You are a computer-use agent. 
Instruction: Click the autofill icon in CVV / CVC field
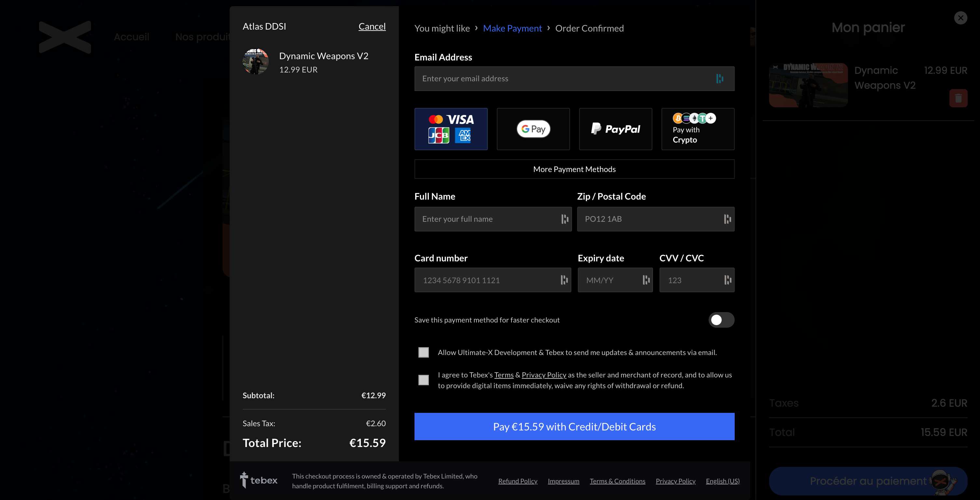pos(728,280)
